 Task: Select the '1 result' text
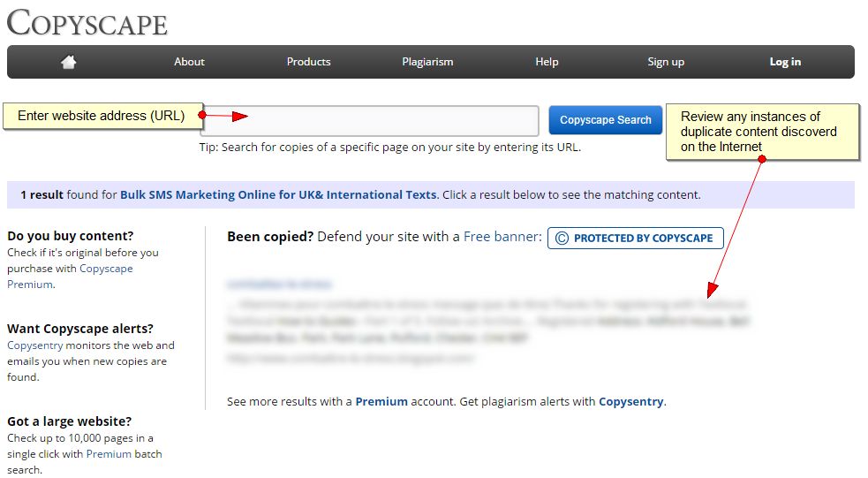[x=42, y=195]
